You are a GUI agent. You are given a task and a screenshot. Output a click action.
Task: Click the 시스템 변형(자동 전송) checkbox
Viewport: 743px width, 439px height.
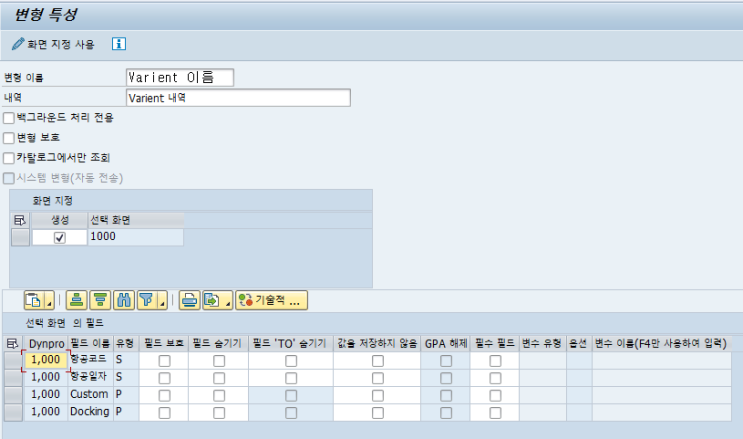point(9,178)
